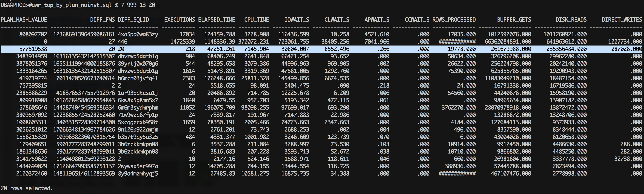Click the awr_top_by_plan_noinst.sql command text
Image resolution: width=644 pixels, height=194 pixels.
coord(70,5)
